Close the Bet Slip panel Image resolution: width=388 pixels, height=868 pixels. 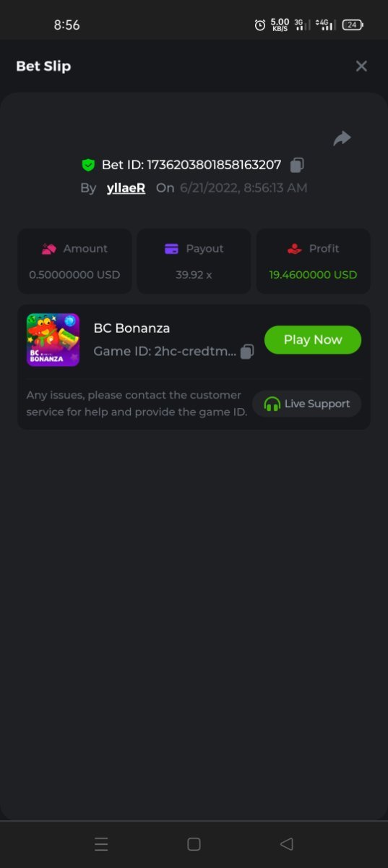(x=361, y=67)
